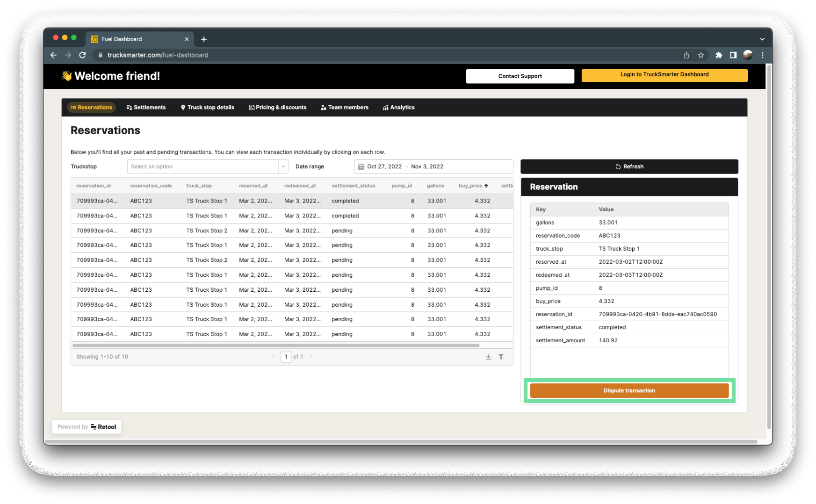Edit the start date Oct 27, 2022

pyautogui.click(x=384, y=166)
